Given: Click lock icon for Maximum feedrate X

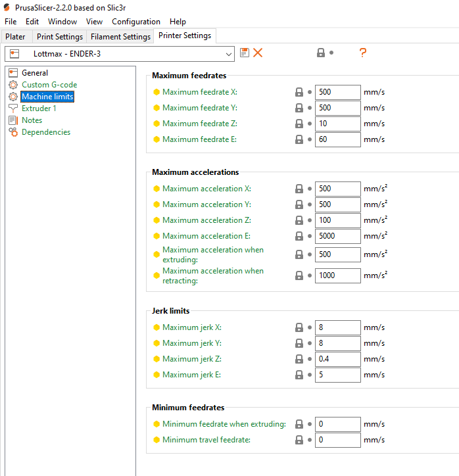Looking at the screenshot, I should [x=299, y=92].
